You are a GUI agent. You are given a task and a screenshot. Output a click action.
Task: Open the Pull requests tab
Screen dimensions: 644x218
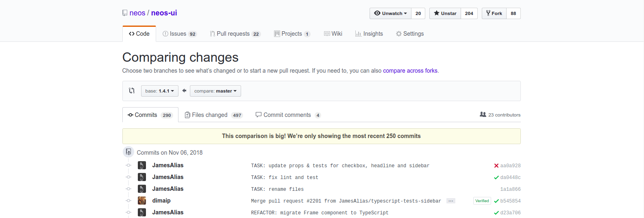pyautogui.click(x=233, y=34)
